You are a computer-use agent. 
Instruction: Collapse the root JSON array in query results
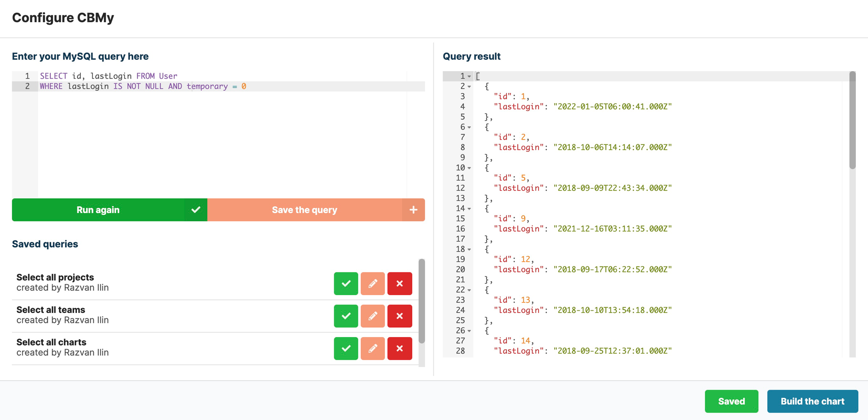coord(470,76)
